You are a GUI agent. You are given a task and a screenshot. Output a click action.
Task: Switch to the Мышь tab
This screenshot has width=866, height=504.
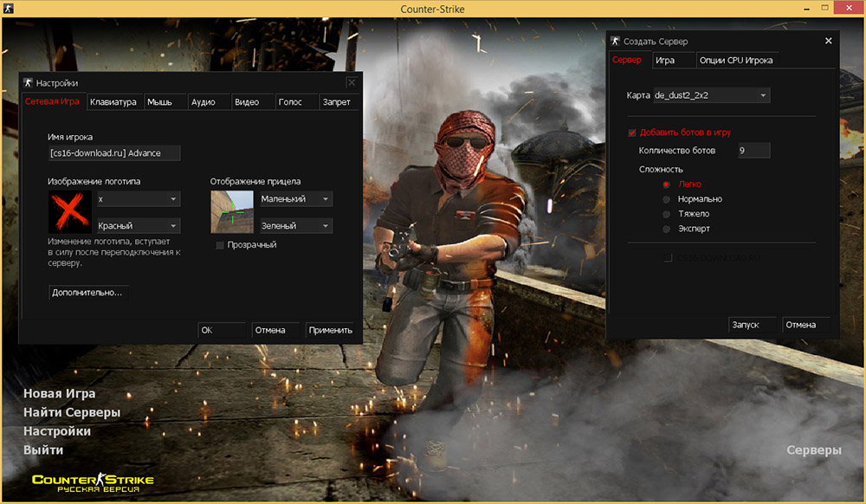(x=165, y=102)
